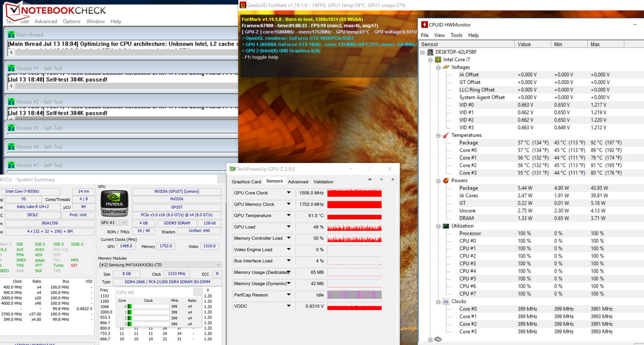This screenshot has width=644, height=345.
Task: Open the GPU Load sensor dropdown
Action: click(288, 227)
